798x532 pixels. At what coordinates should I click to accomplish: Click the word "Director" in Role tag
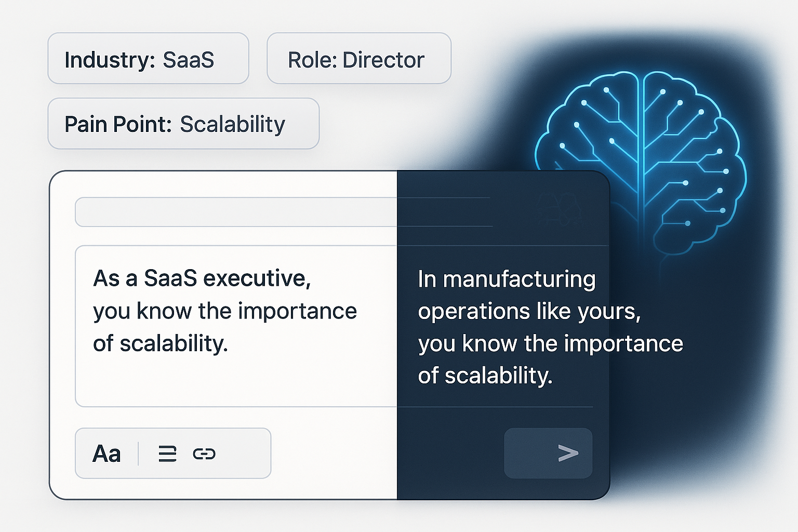pyautogui.click(x=383, y=60)
